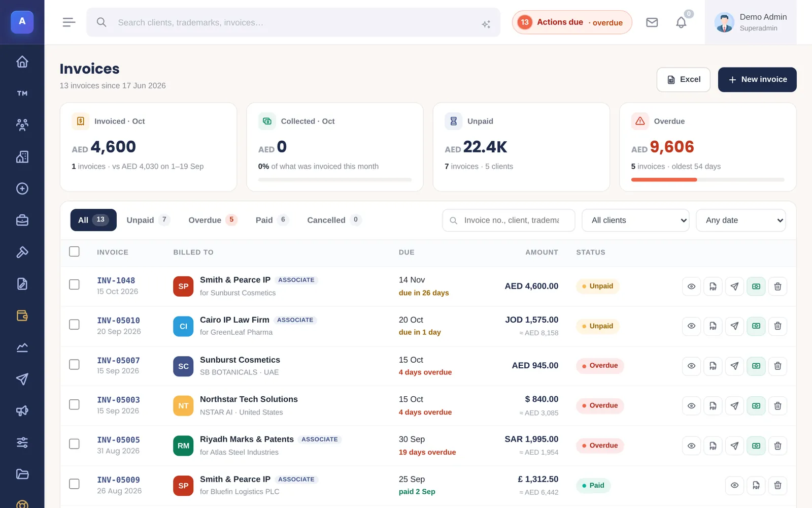812x508 pixels.
Task: Click the AI sparkle icon in search bar
Action: pyautogui.click(x=486, y=24)
